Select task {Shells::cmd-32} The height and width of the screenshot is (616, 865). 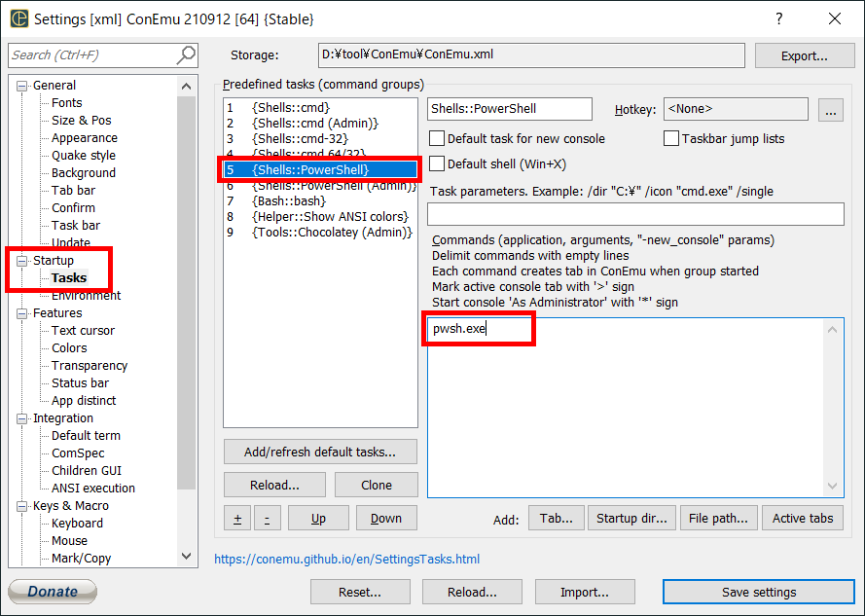[x=320, y=138]
